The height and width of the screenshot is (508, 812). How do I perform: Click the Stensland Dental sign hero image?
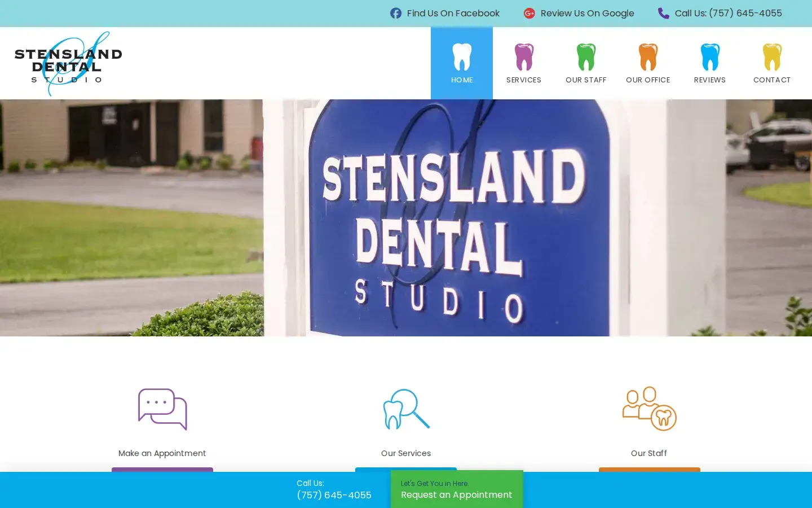[x=406, y=218]
